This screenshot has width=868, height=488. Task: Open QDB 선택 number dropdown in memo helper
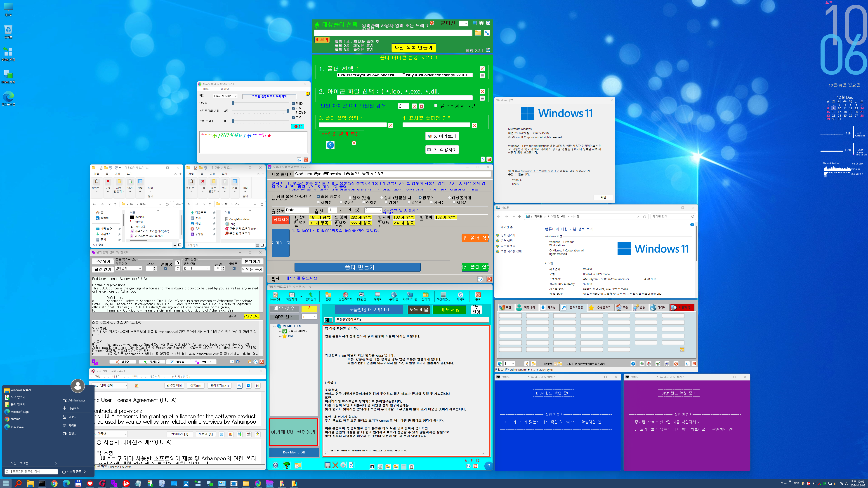point(309,317)
